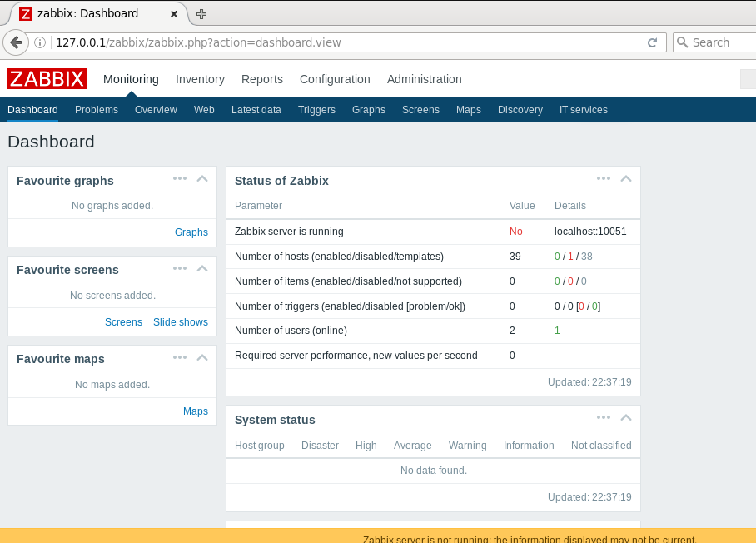Follow the Maps link in Favourite maps

196,411
